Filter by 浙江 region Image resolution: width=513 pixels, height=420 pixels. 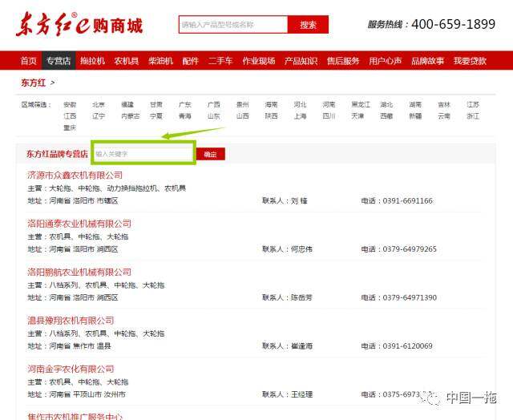[473, 116]
